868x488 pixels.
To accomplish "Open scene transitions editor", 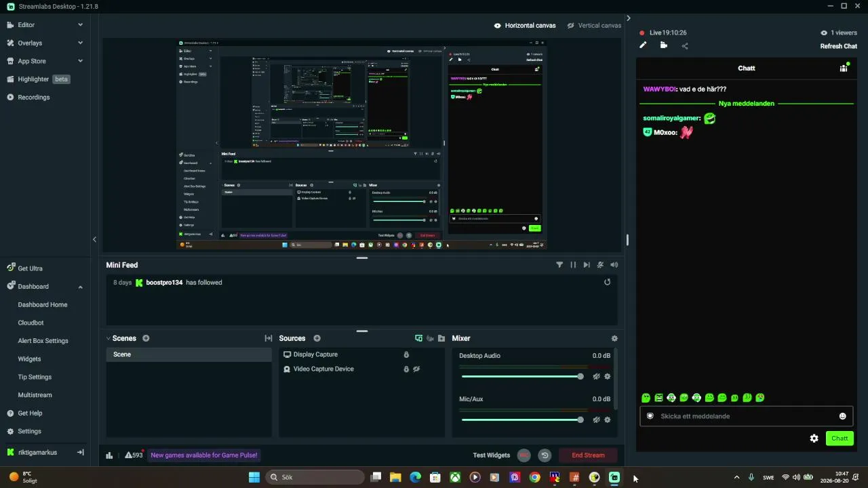I will coord(268,338).
